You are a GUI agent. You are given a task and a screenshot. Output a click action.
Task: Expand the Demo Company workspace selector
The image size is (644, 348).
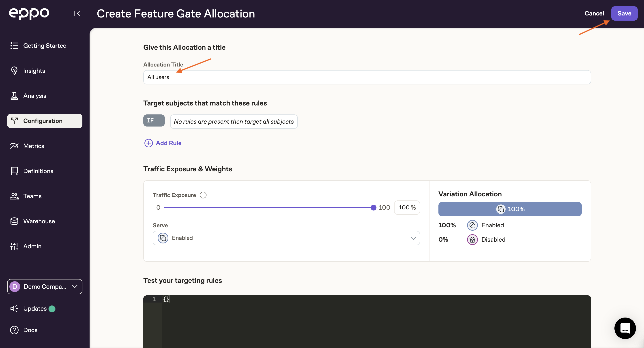click(x=45, y=286)
